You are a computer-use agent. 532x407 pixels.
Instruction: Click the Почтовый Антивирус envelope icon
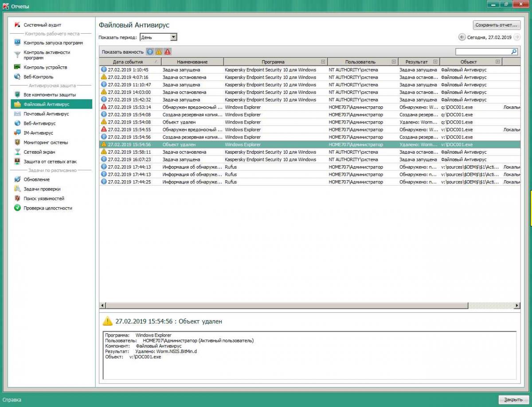[17, 114]
